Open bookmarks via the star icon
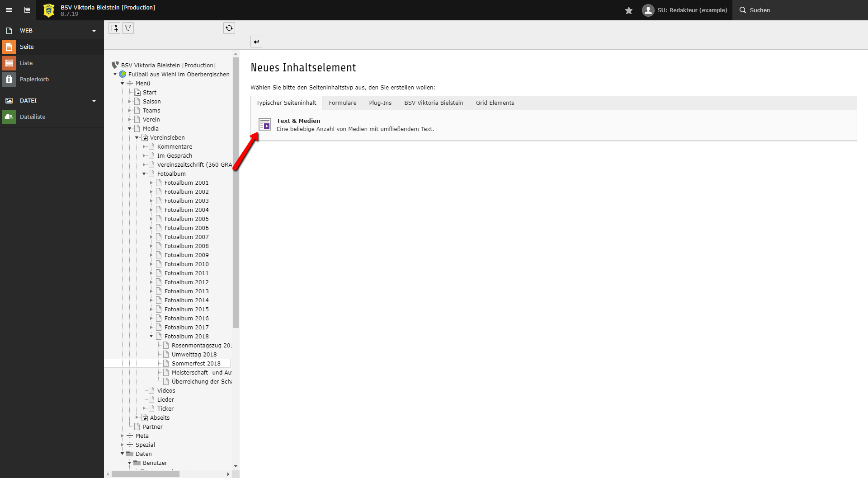The image size is (868, 478). tap(629, 10)
